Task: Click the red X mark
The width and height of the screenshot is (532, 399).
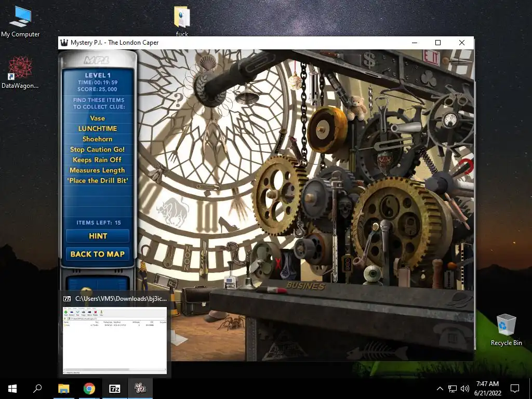Action: [278, 264]
